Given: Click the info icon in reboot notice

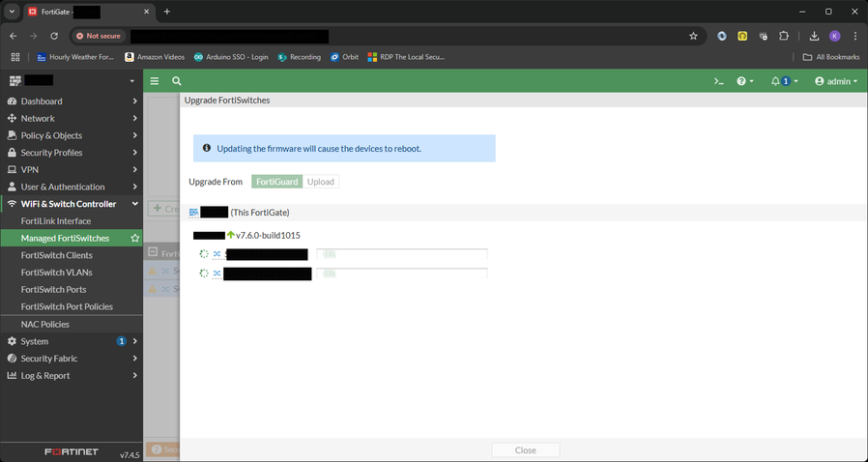Looking at the screenshot, I should click(207, 148).
